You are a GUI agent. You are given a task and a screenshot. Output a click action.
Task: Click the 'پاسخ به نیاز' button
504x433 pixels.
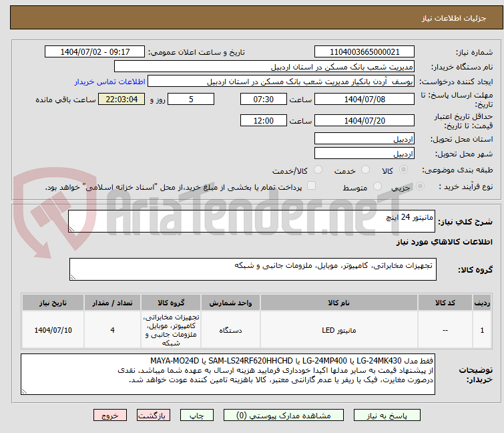click(x=387, y=416)
